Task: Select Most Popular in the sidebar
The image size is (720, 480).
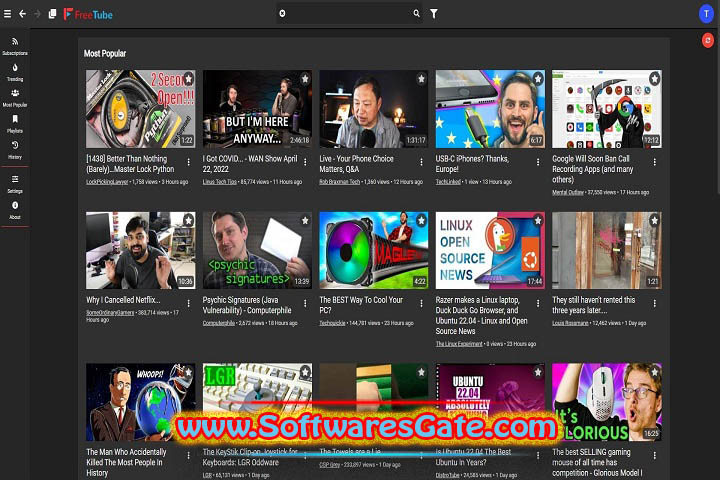Action: pos(15,98)
